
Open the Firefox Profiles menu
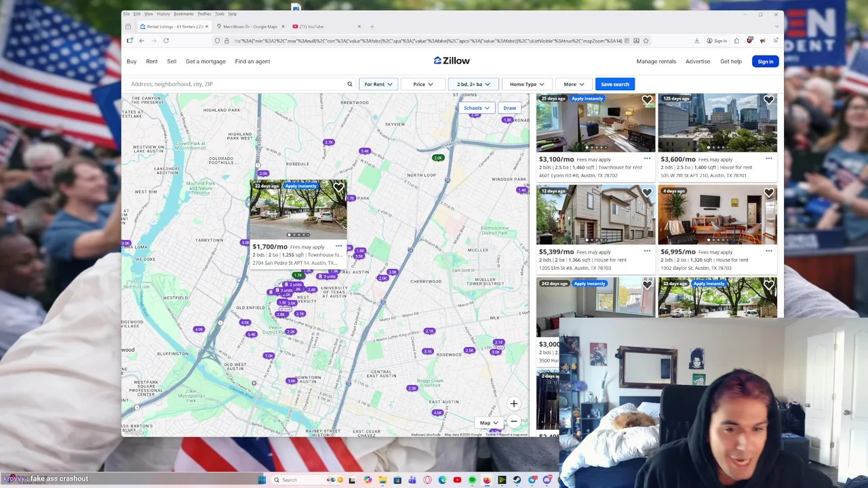204,14
